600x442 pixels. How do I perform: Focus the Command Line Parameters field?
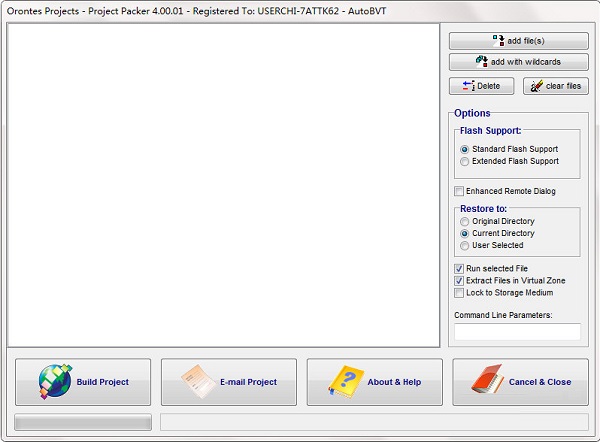tap(517, 332)
